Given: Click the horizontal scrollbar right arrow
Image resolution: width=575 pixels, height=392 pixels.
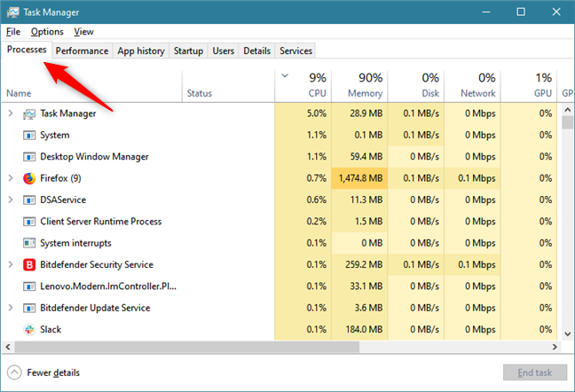Looking at the screenshot, I should pos(555,347).
